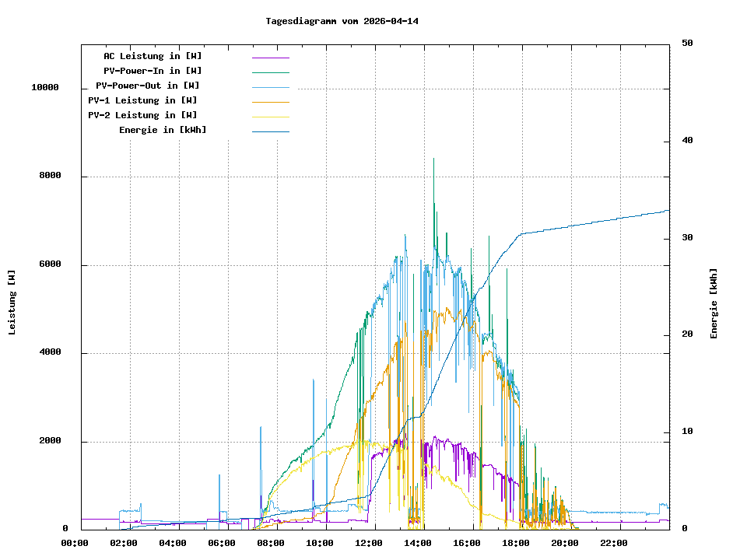Click the PV-Power-Out in [W] legend label

tap(148, 86)
